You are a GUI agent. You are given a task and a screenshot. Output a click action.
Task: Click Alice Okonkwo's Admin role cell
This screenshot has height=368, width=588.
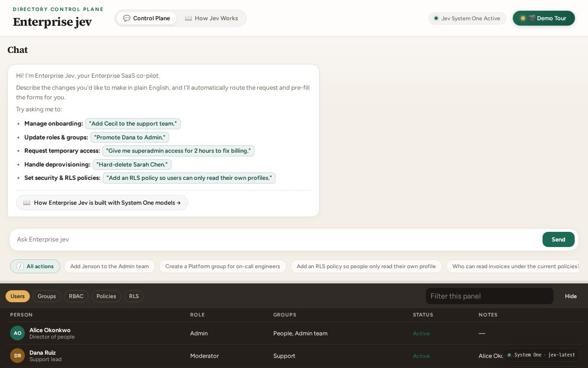pos(199,333)
